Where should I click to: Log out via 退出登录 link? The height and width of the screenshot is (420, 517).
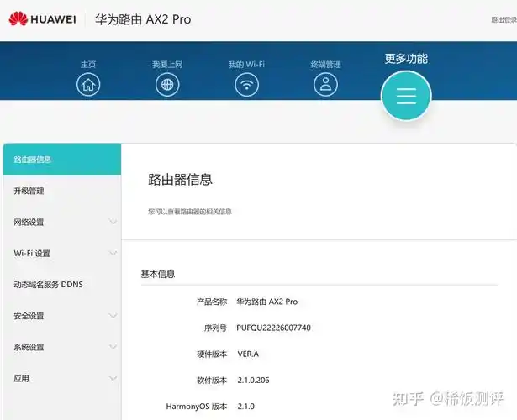504,20
